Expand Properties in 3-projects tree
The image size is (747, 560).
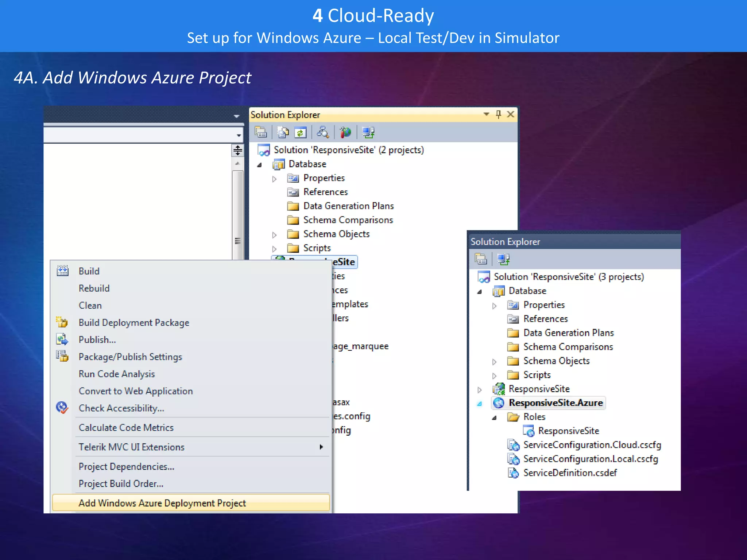click(x=494, y=306)
